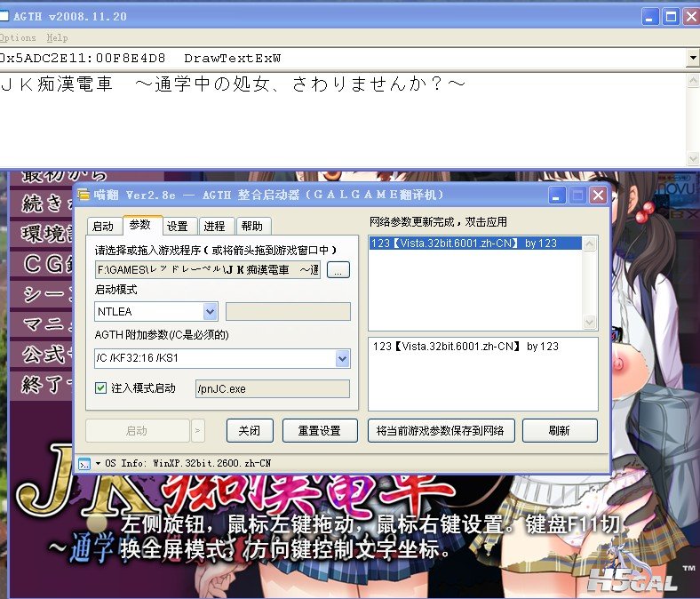700x599 pixels.
Task: Click the lower parameter description box
Action: [x=482, y=374]
